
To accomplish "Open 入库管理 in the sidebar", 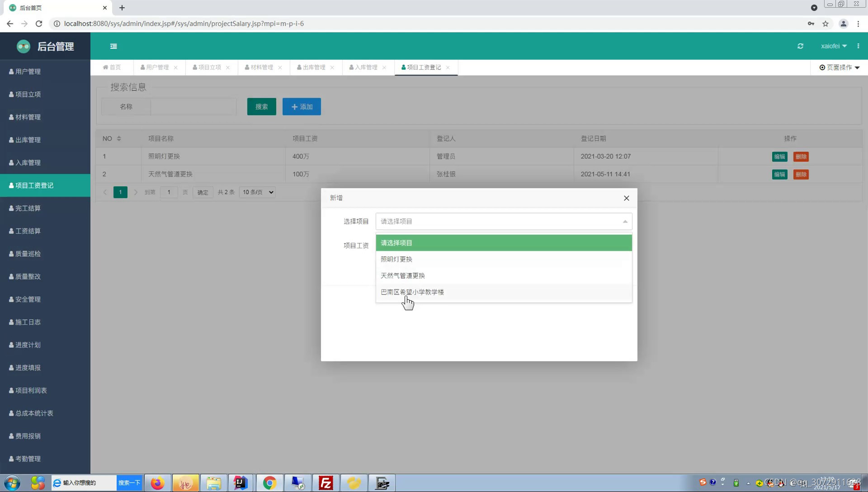I will point(45,162).
